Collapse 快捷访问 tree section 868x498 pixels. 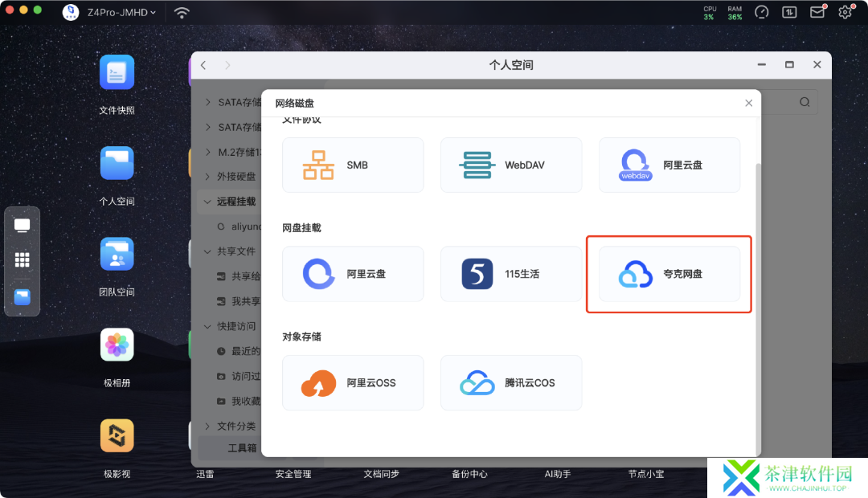pos(207,326)
